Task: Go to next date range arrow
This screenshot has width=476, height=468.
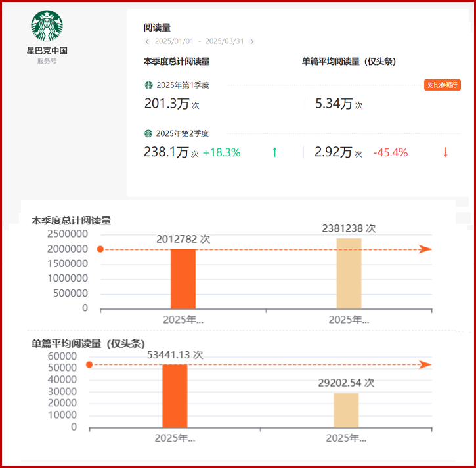Action: coord(251,41)
